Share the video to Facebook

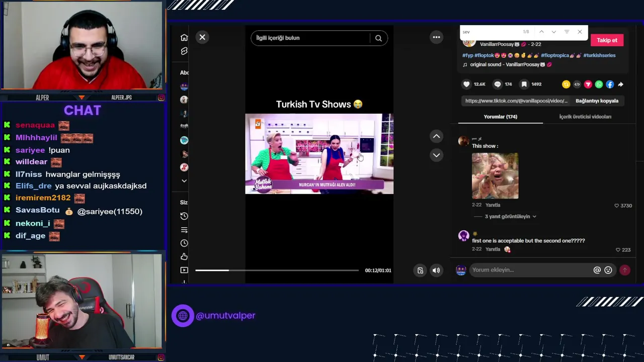coord(610,84)
